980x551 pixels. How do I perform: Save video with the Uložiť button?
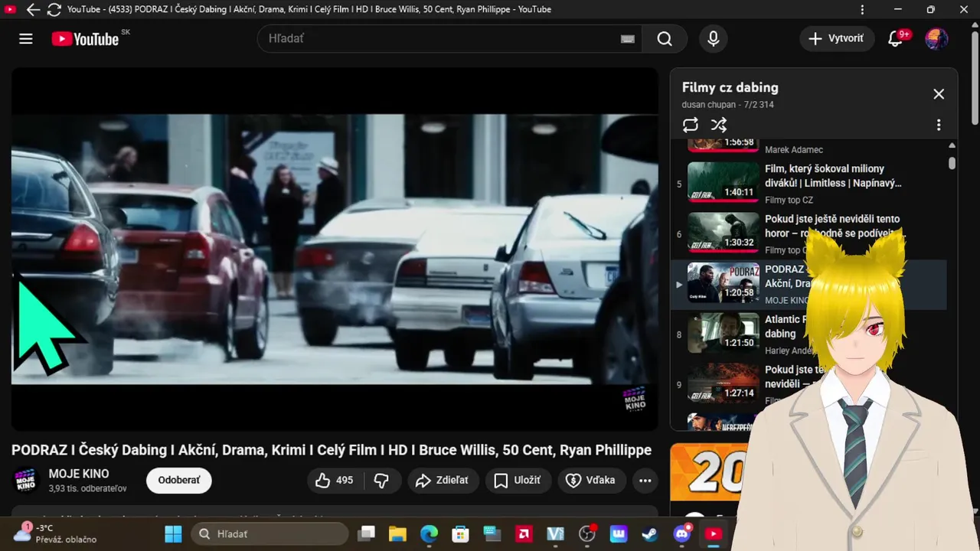click(x=518, y=481)
